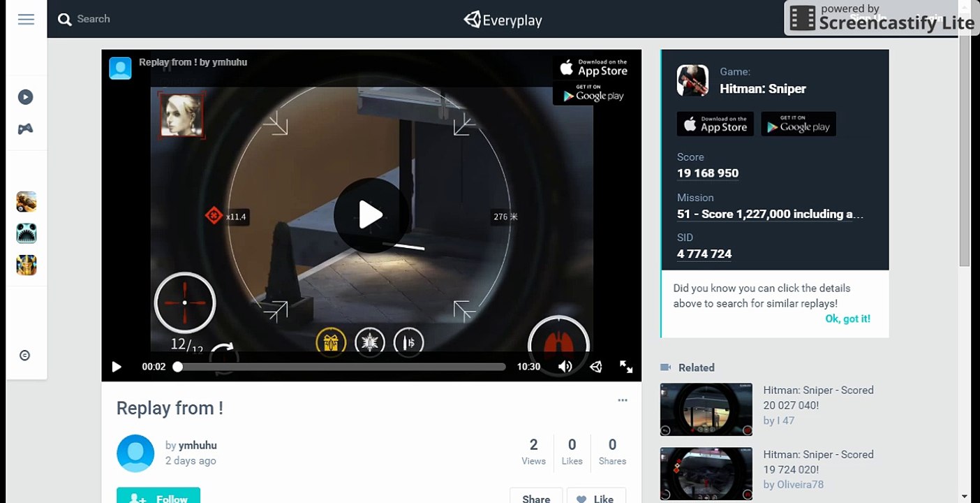Open the games controller icon in sidebar
Image resolution: width=980 pixels, height=503 pixels.
coord(26,129)
